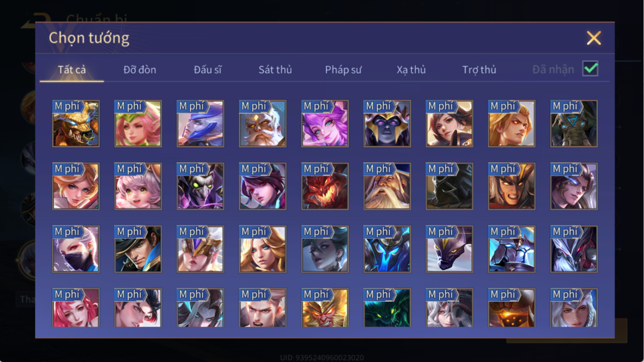The width and height of the screenshot is (644, 362).
Task: Switch to the Sát thủ tab
Action: [x=275, y=70]
